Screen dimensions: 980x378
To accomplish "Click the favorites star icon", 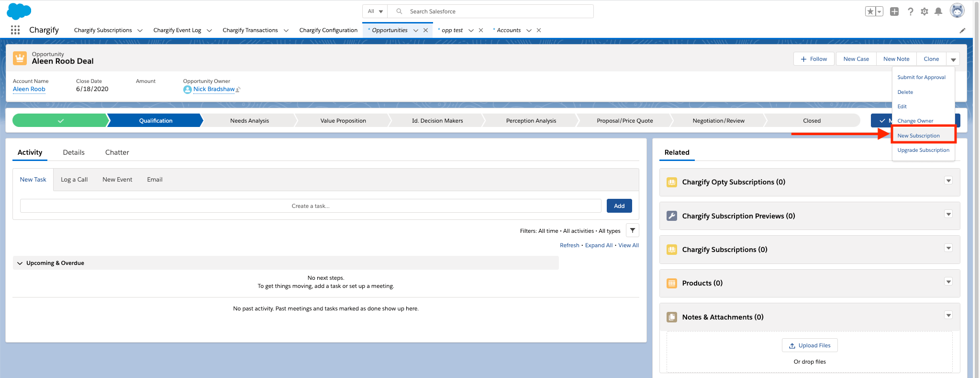I will coord(870,11).
